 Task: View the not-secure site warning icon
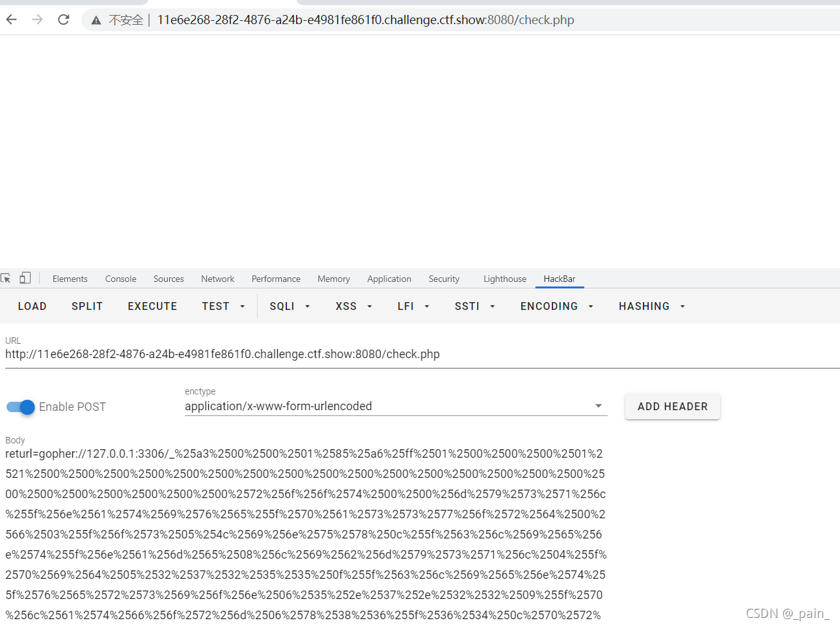click(96, 20)
